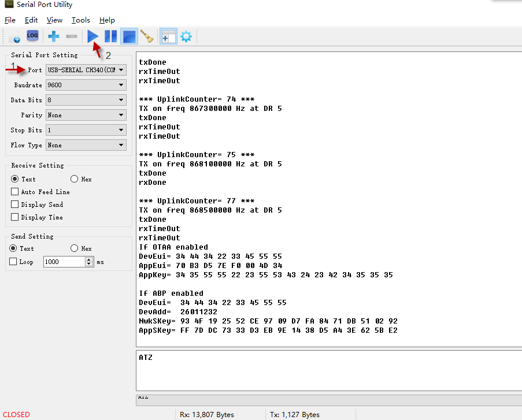Open the File menu
This screenshot has width=522, height=420.
[x=10, y=20]
